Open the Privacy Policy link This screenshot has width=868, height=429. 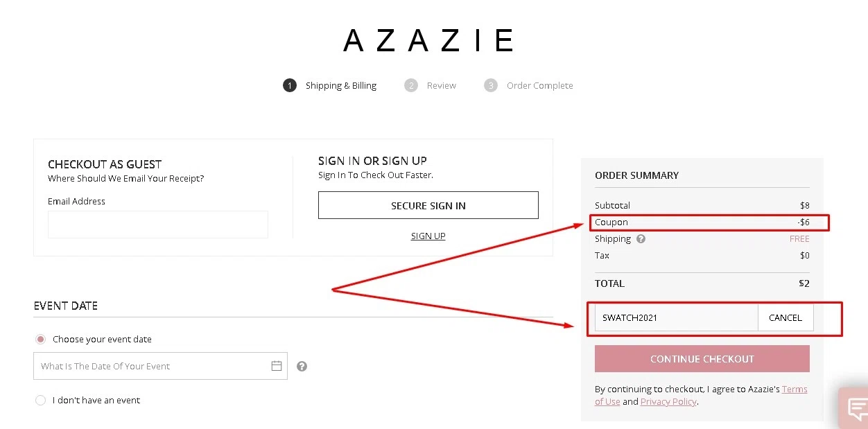tap(668, 401)
